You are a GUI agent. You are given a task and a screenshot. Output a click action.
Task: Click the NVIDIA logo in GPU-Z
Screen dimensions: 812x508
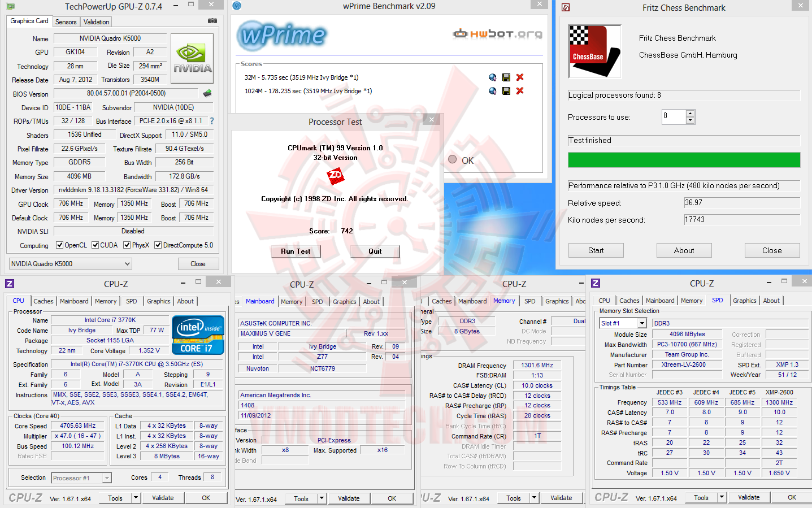[x=192, y=59]
